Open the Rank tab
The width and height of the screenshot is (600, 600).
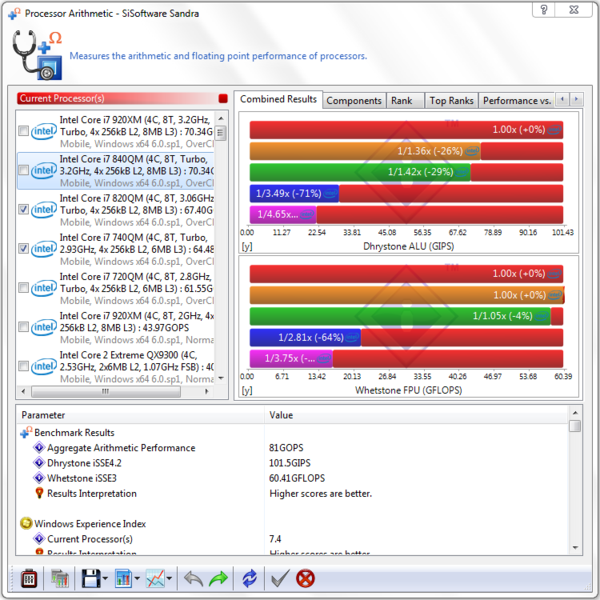pyautogui.click(x=405, y=101)
